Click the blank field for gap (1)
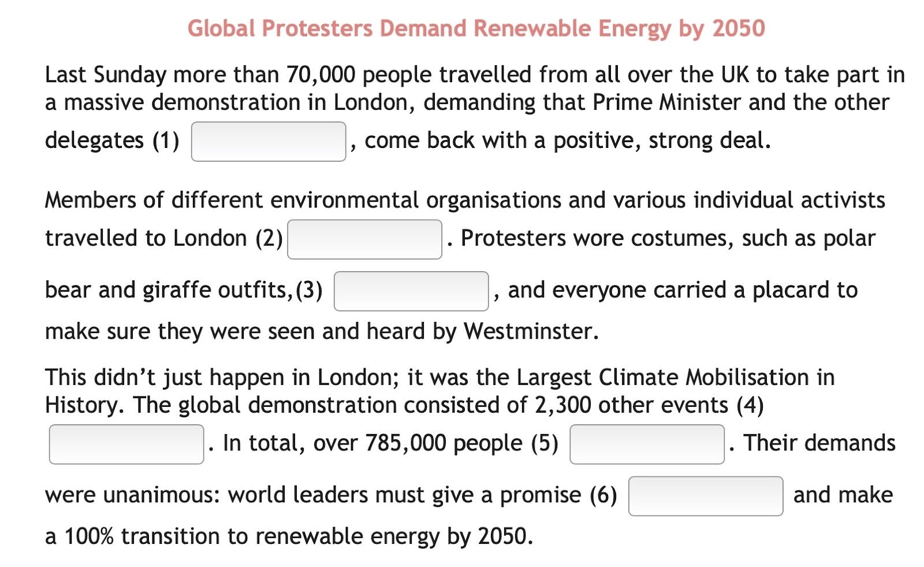 [269, 142]
